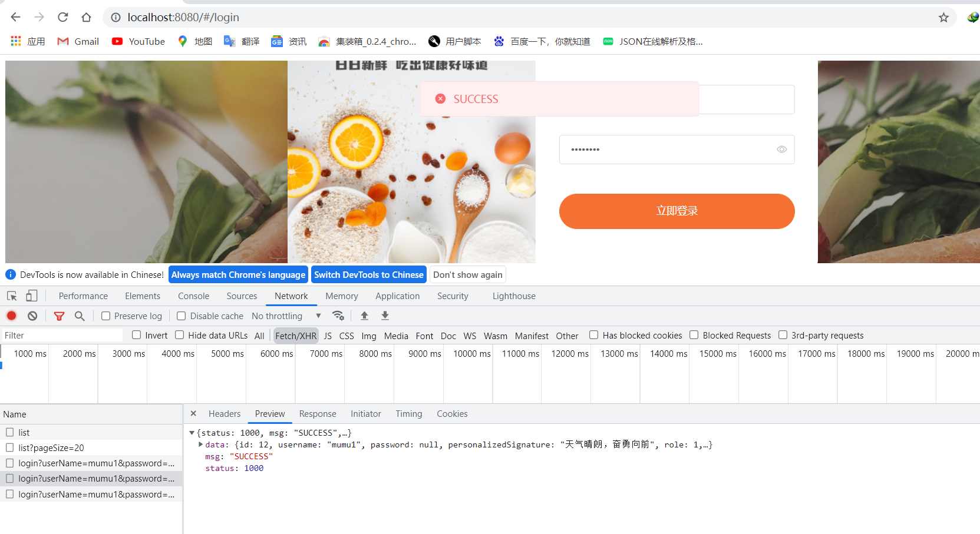Switch to Elements tab

(x=143, y=296)
